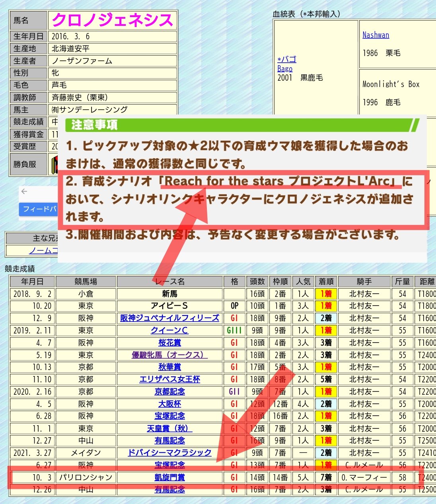Open the 凱旋門賞 race link

pyautogui.click(x=169, y=477)
